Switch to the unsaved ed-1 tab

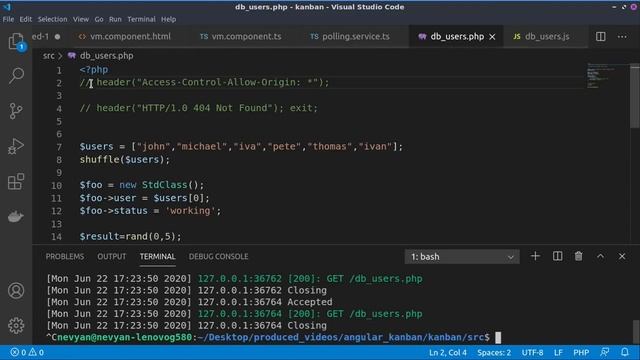(x=46, y=37)
